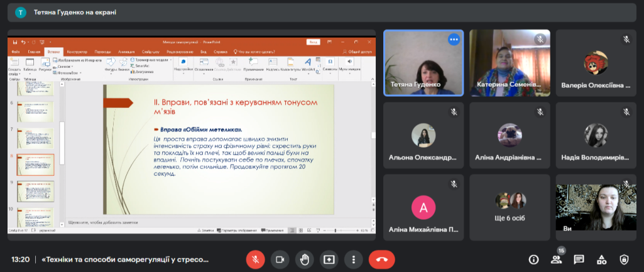The width and height of the screenshot is (644, 272).
Task: Open options on Тетяна Гуденко's tile
Action: (x=454, y=40)
